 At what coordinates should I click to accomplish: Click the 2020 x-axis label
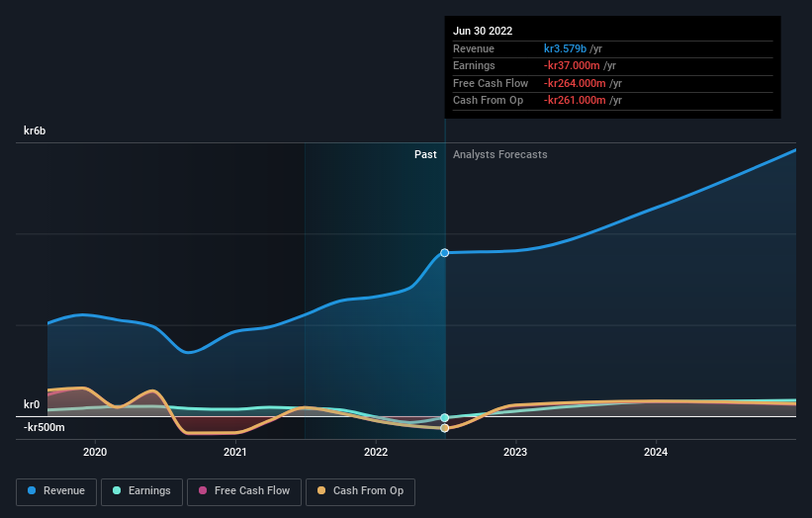pyautogui.click(x=95, y=452)
